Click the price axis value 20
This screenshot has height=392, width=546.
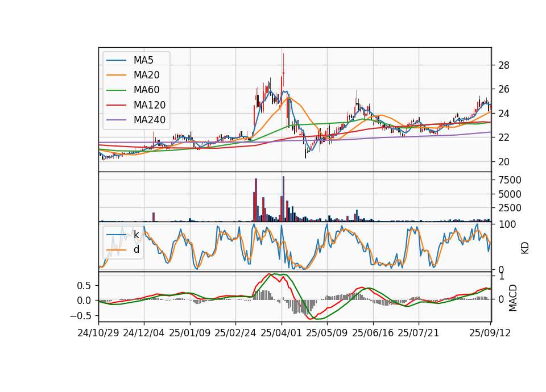(x=504, y=162)
